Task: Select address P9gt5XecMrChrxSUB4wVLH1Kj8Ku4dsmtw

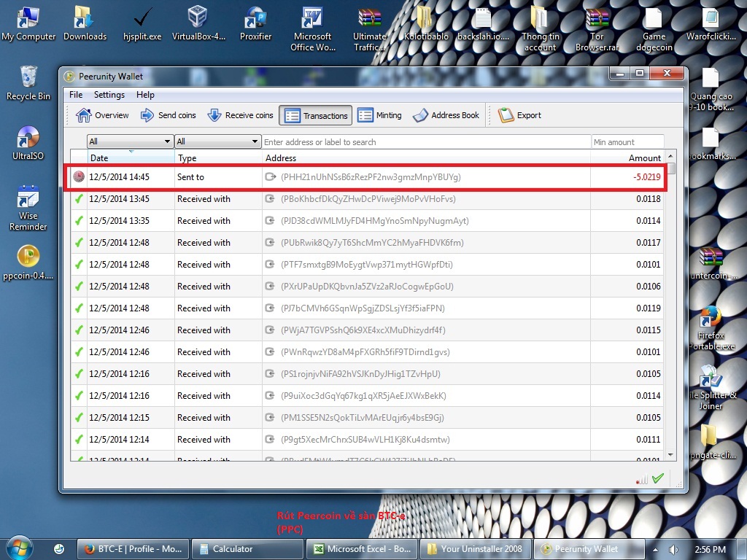Action: pyautogui.click(x=365, y=440)
